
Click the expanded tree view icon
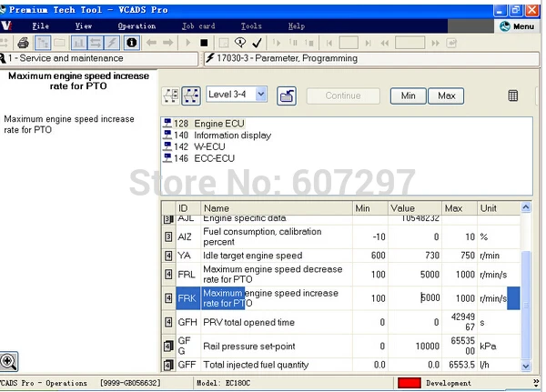pyautogui.click(x=191, y=95)
